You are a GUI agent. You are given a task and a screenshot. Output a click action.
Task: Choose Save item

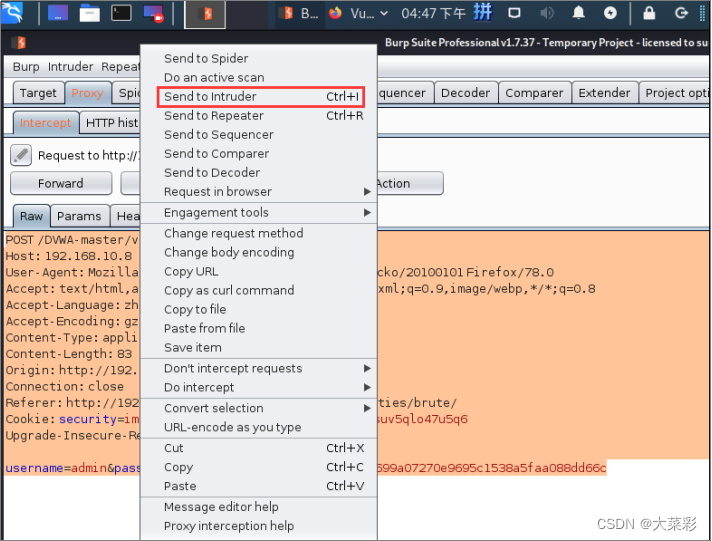coord(259,348)
